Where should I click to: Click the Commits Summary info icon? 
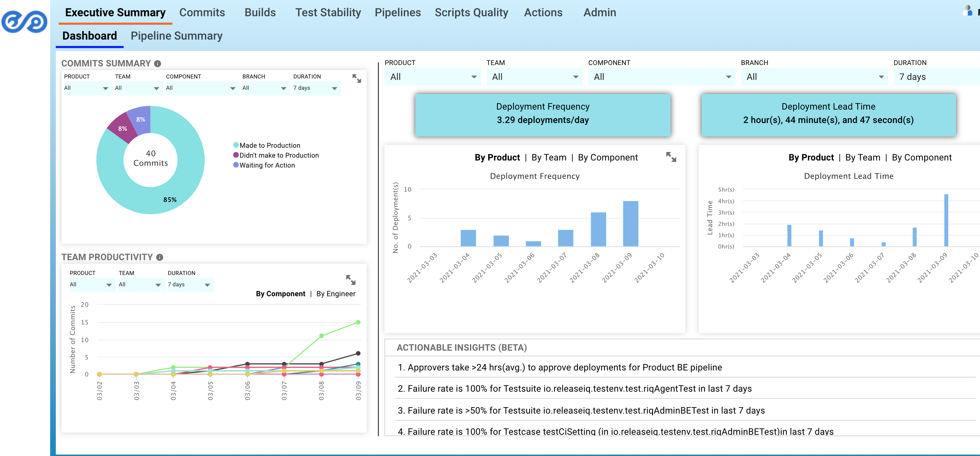158,64
